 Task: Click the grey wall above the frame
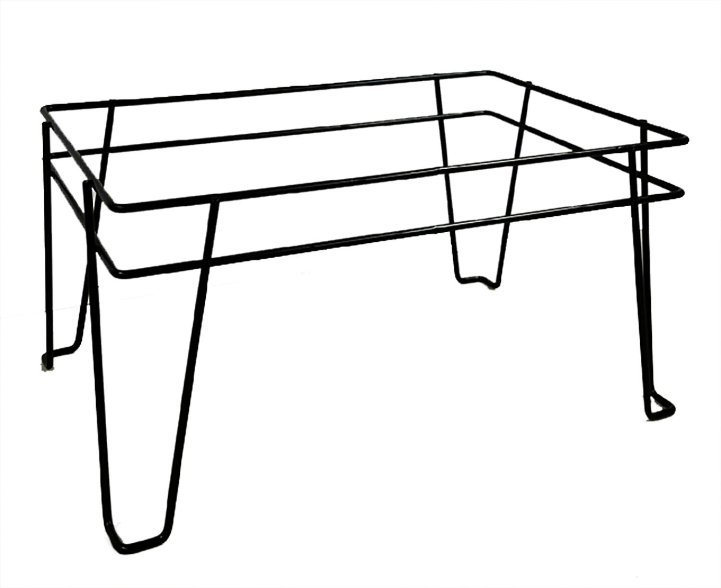pyautogui.click(x=288, y=38)
